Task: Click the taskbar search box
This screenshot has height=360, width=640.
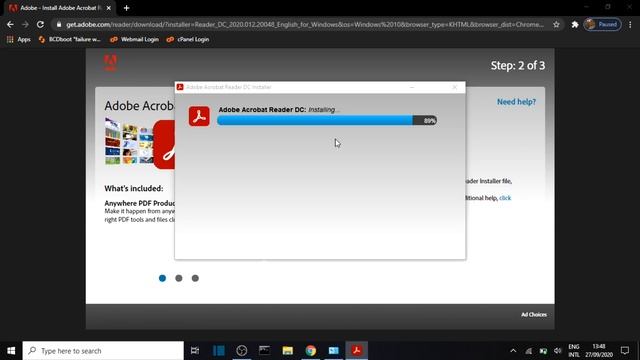Action: pos(103,351)
